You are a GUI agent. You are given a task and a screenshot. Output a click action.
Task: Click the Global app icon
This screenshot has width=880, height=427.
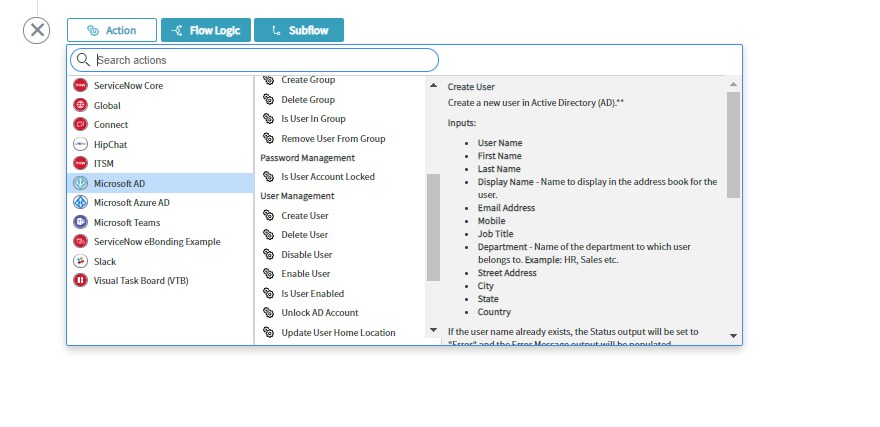click(x=80, y=105)
